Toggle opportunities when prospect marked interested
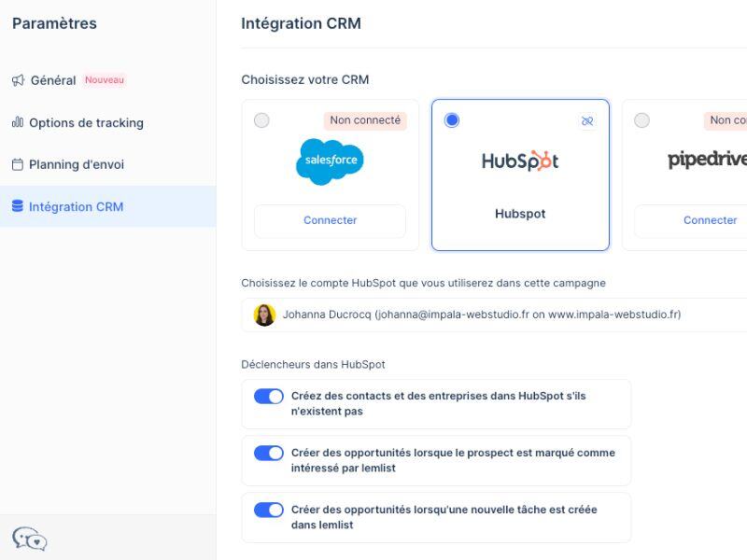 click(269, 453)
